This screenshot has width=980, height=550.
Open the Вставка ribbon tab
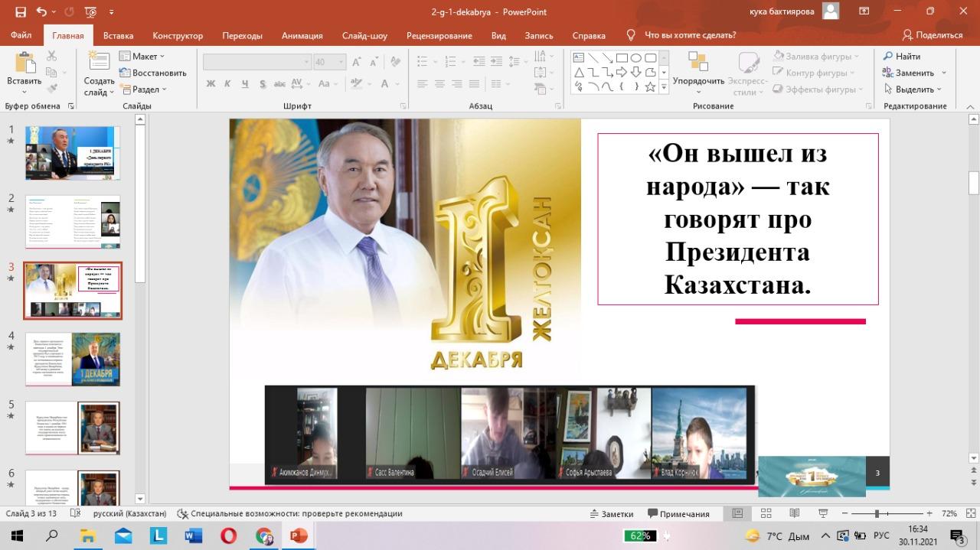coord(118,35)
